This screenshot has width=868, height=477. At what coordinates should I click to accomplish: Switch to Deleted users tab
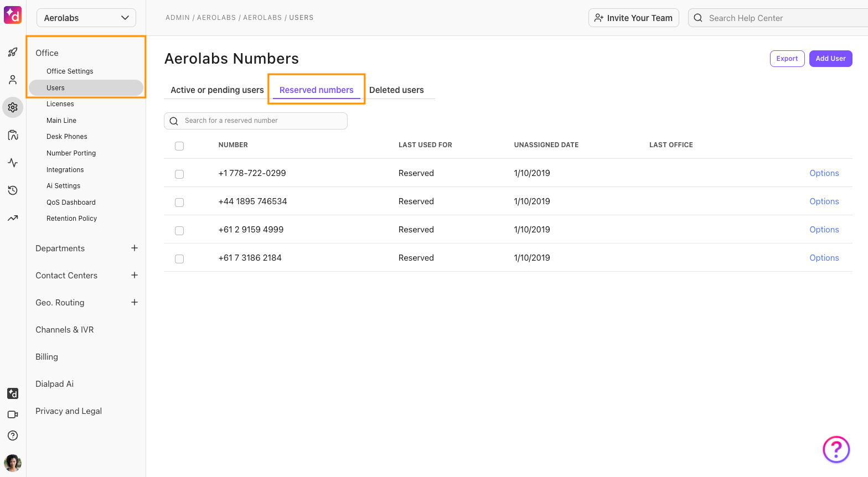[x=396, y=90]
